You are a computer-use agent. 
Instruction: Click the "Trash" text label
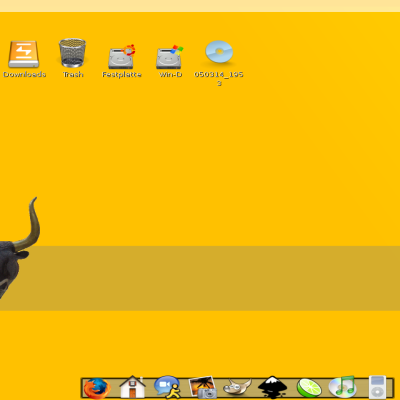(73, 74)
